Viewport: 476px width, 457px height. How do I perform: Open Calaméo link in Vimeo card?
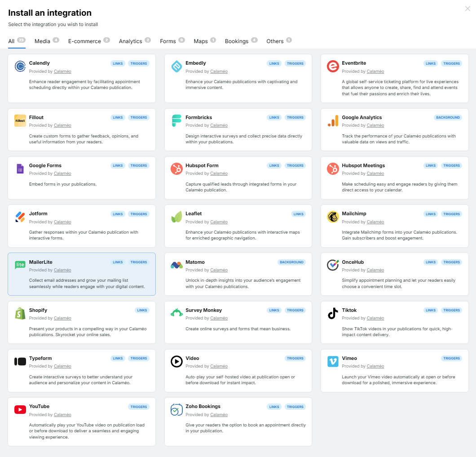pyautogui.click(x=375, y=366)
